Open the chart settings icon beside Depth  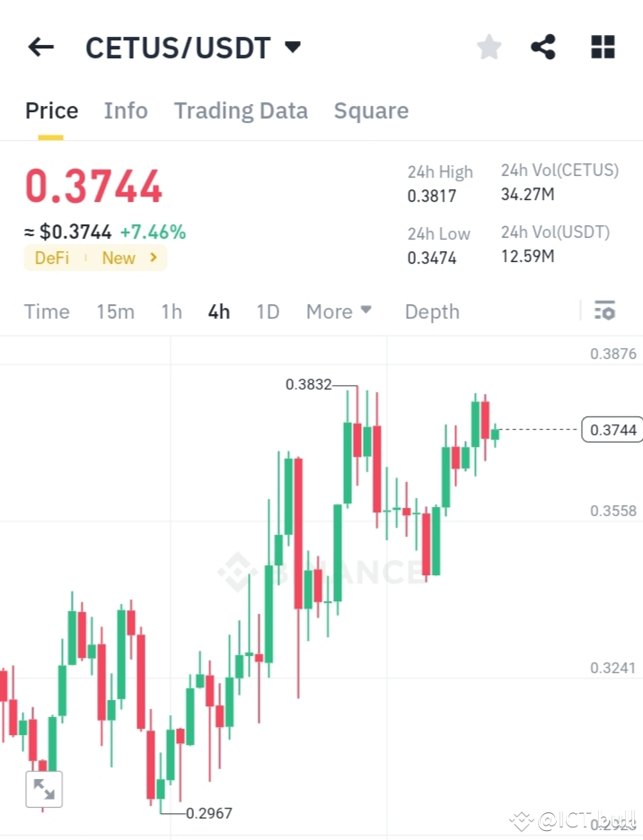click(x=604, y=311)
